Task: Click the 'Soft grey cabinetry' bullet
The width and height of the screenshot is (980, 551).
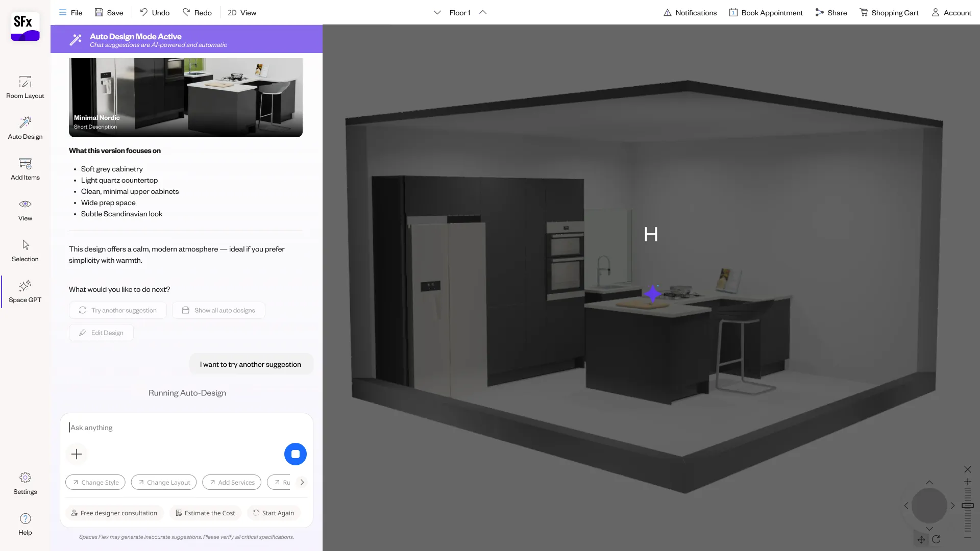Action: pyautogui.click(x=112, y=169)
